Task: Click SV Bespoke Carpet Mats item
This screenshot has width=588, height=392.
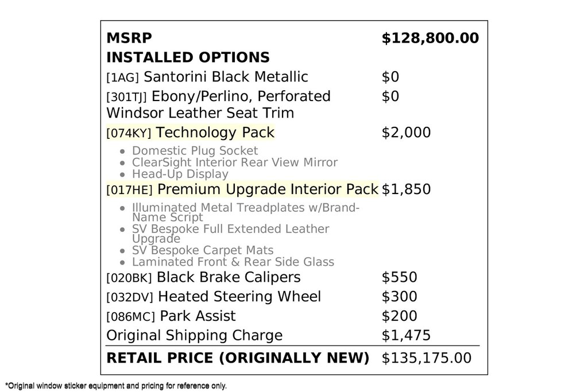Action: pos(203,250)
